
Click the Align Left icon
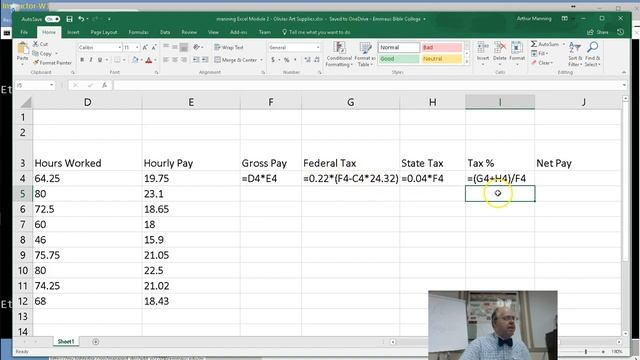166,60
